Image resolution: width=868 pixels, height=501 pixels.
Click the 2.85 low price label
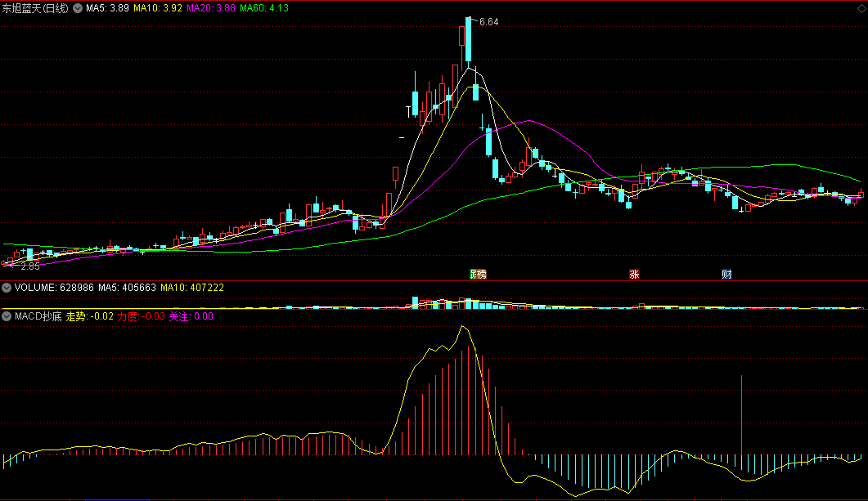coord(30,266)
